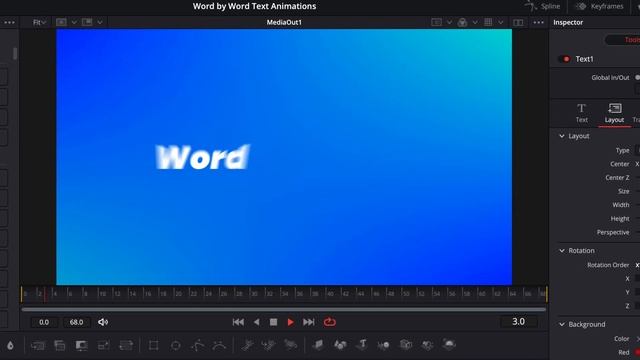Toggle the viewer grid guides icon
The height and width of the screenshot is (360, 640).
tap(488, 22)
